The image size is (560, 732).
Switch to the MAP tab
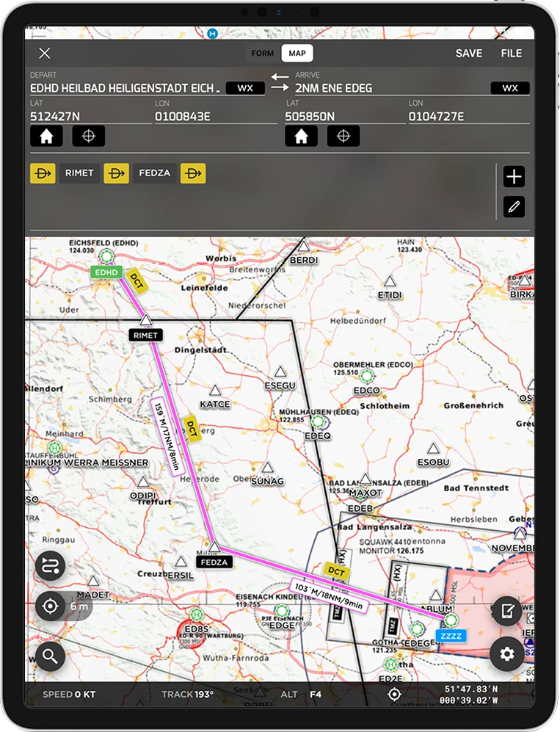tap(297, 53)
